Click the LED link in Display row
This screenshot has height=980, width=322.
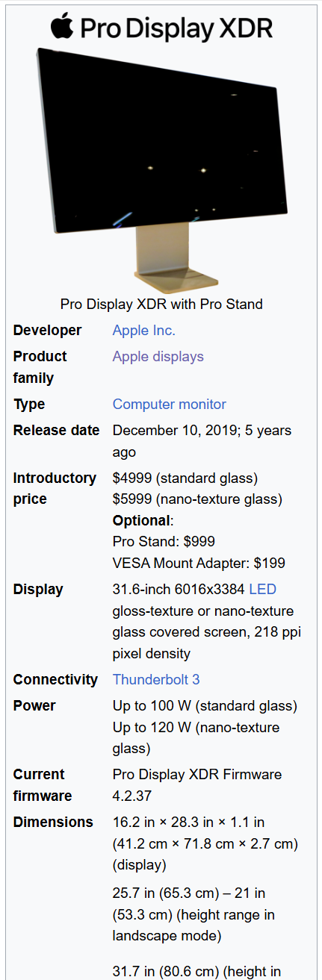tap(262, 589)
